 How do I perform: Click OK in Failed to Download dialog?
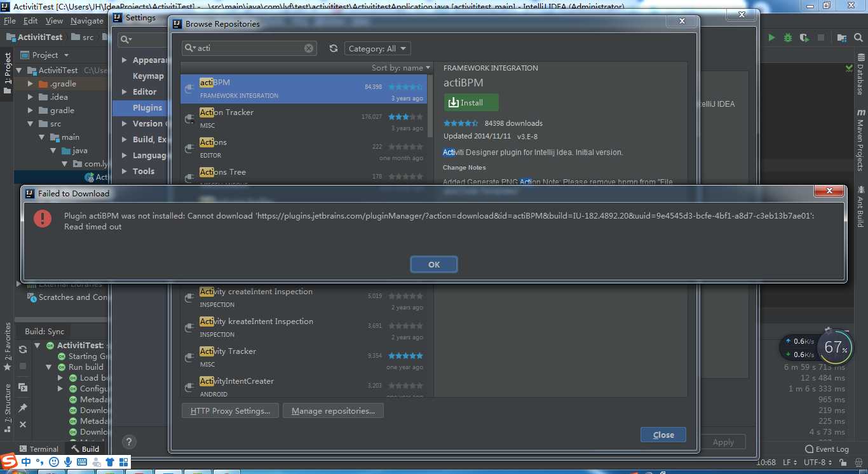(434, 264)
